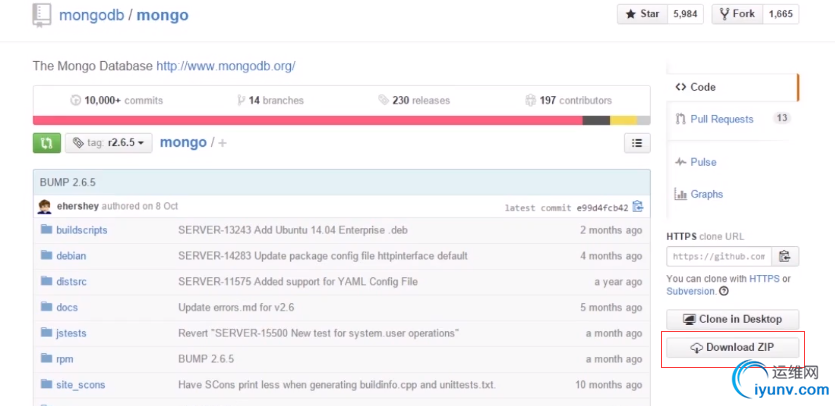Viewport: 835px width, 406px height.
Task: Click the folder icon beside docs
Action: [47, 307]
